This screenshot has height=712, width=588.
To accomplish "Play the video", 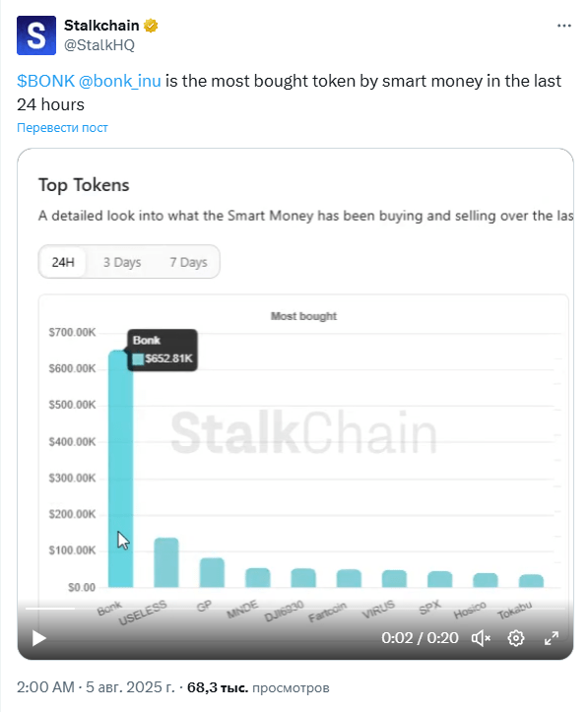I will tap(39, 638).
